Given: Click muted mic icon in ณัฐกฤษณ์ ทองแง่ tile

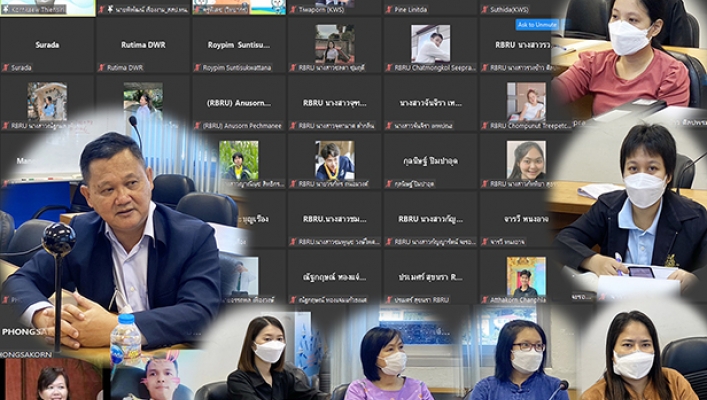Looking at the screenshot, I should [x=294, y=300].
